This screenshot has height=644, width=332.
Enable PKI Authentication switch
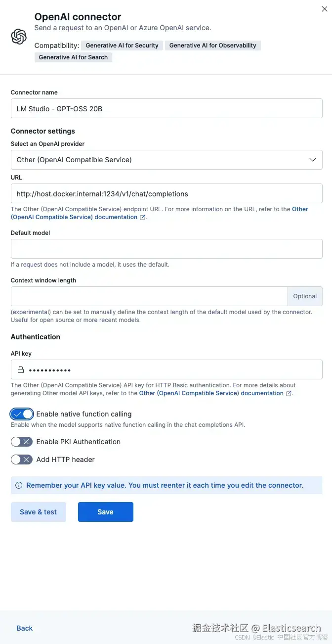[22, 442]
